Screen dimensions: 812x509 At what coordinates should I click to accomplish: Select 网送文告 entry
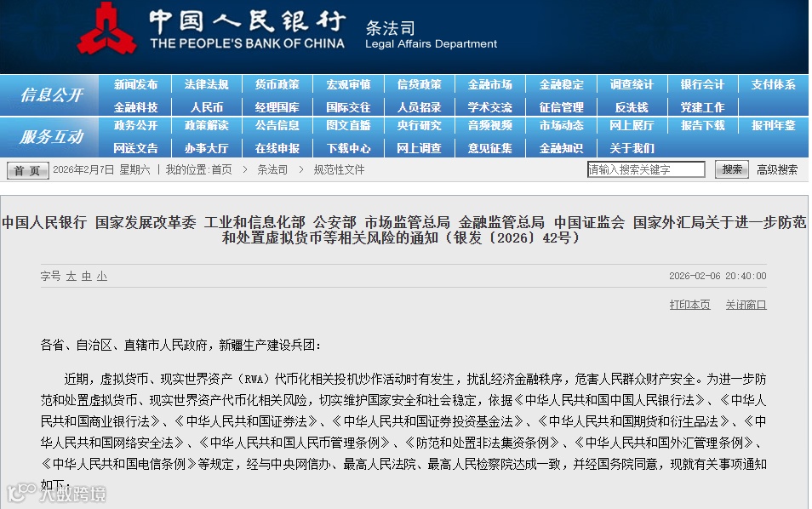click(135, 148)
